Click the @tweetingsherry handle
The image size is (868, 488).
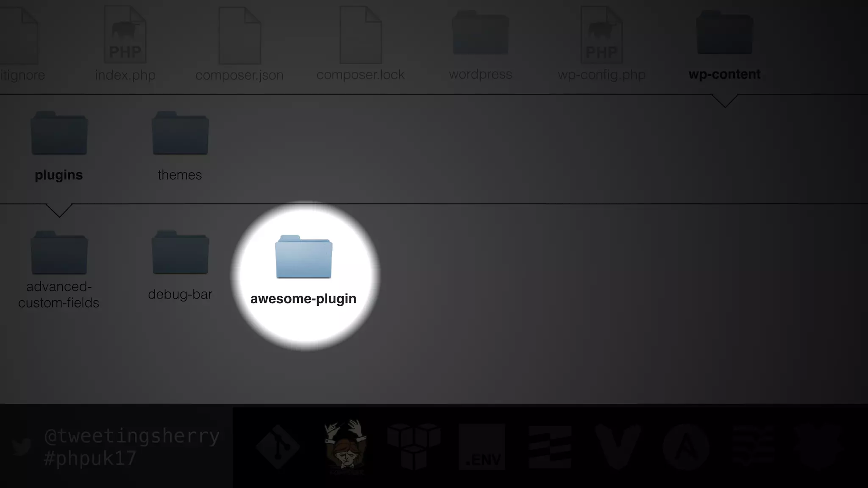pyautogui.click(x=132, y=436)
